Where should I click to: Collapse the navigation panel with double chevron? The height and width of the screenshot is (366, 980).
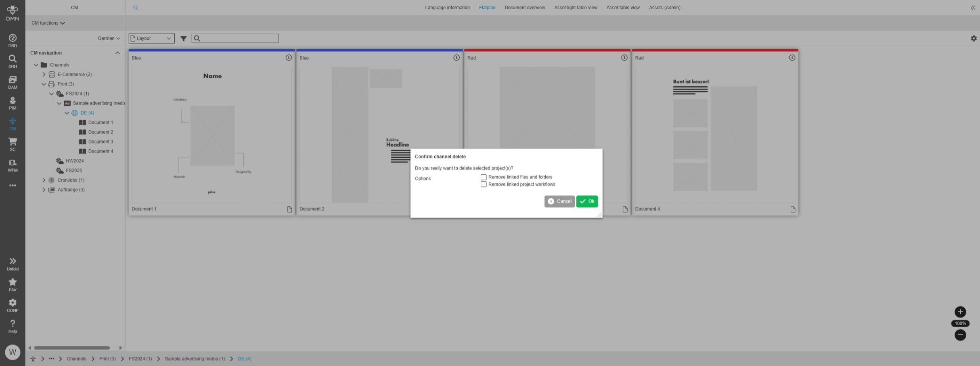pyautogui.click(x=136, y=8)
